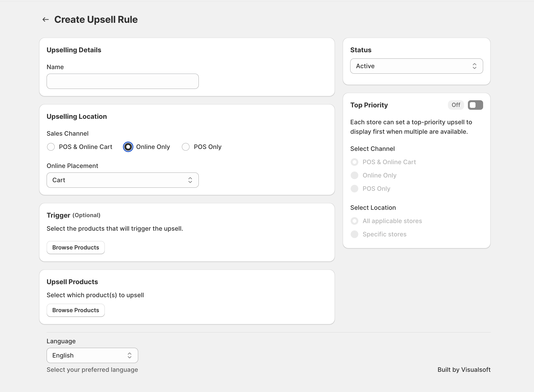Select All applicable stores under Select Location
The image size is (534, 392).
[354, 221]
